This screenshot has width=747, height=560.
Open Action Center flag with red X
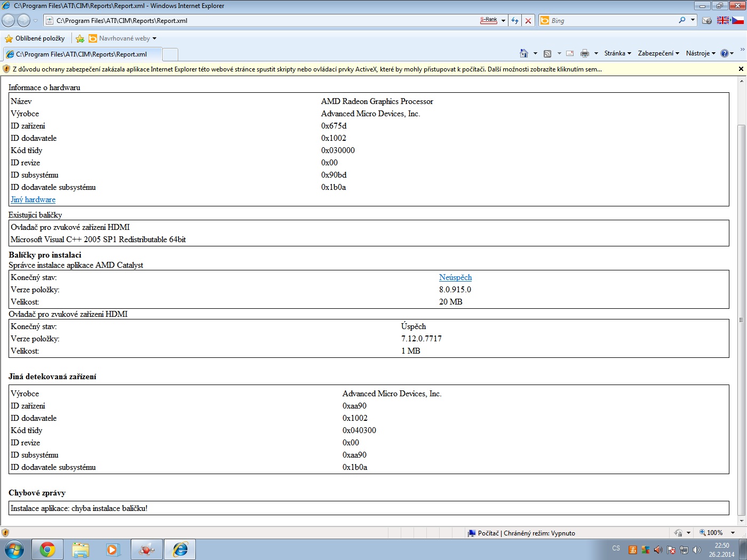click(x=671, y=550)
